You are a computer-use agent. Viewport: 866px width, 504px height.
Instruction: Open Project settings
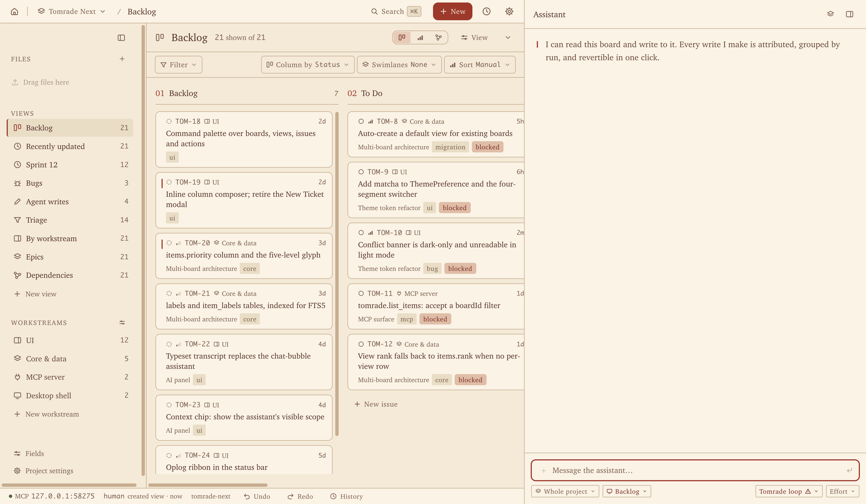click(x=43, y=471)
